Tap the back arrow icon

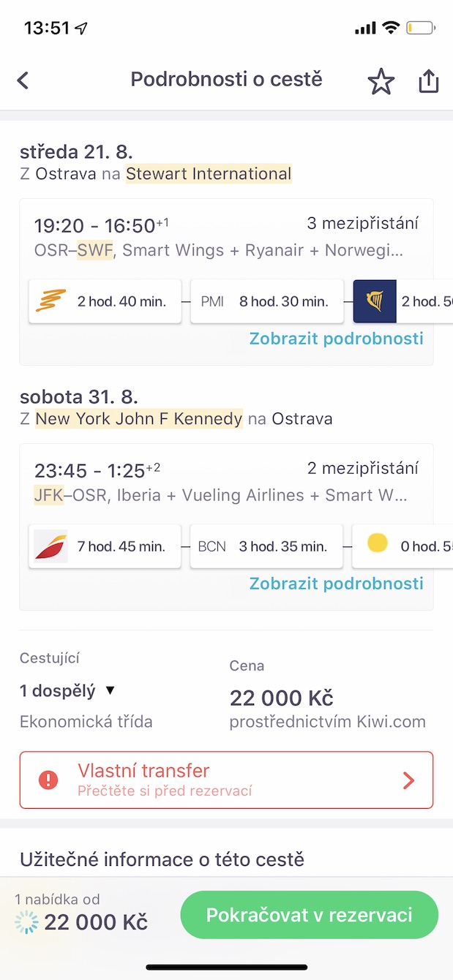pos(23,80)
